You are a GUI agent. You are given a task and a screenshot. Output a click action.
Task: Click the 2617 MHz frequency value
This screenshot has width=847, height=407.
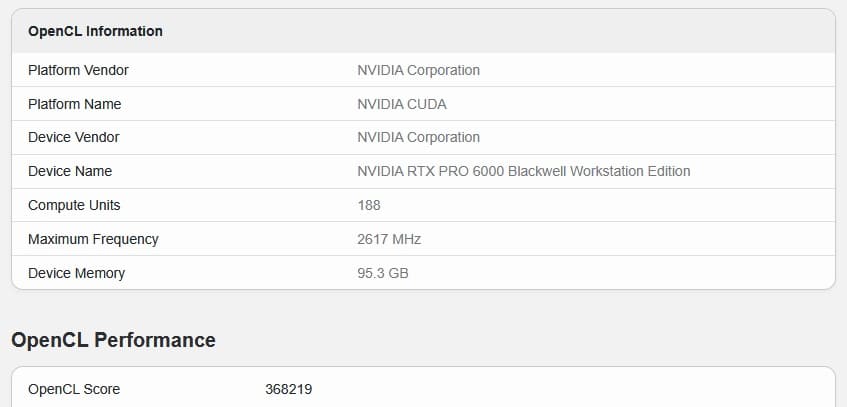point(389,239)
